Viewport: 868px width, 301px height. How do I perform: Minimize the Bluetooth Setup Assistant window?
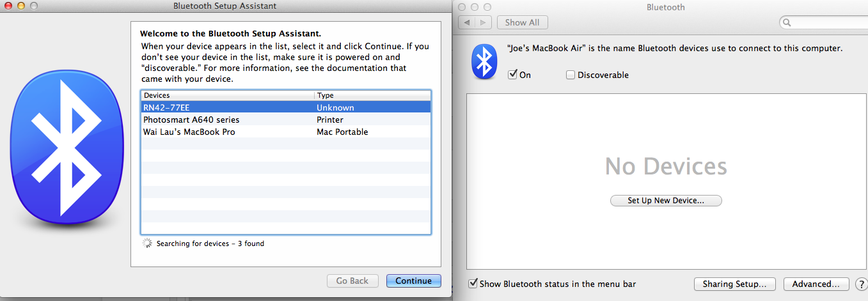coord(20,6)
